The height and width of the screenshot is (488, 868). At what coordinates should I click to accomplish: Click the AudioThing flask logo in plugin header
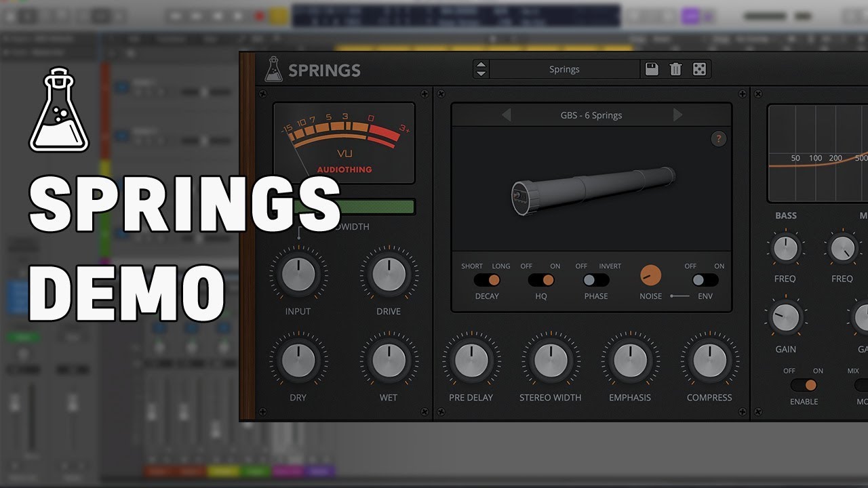tap(274, 70)
